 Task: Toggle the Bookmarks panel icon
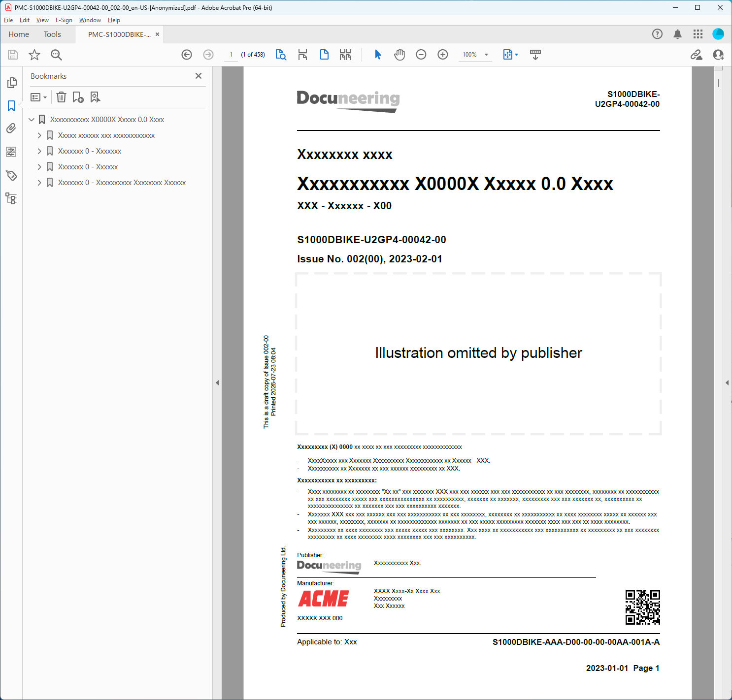11,106
